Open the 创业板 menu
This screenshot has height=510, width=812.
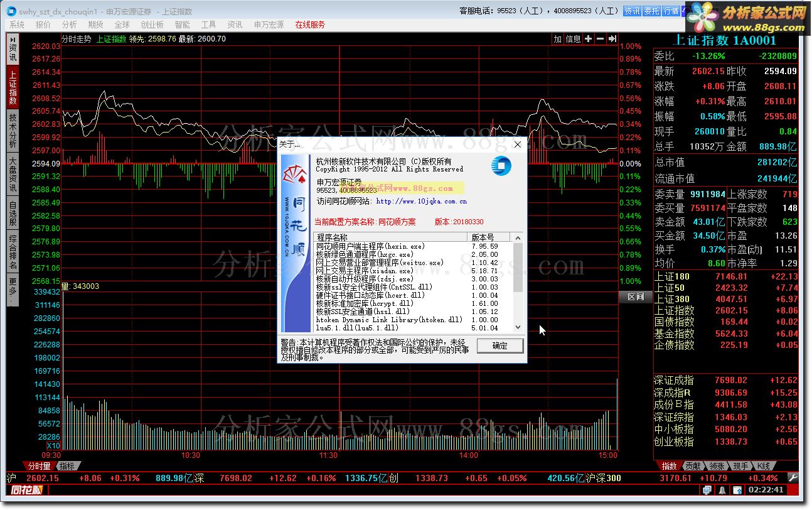[152, 24]
